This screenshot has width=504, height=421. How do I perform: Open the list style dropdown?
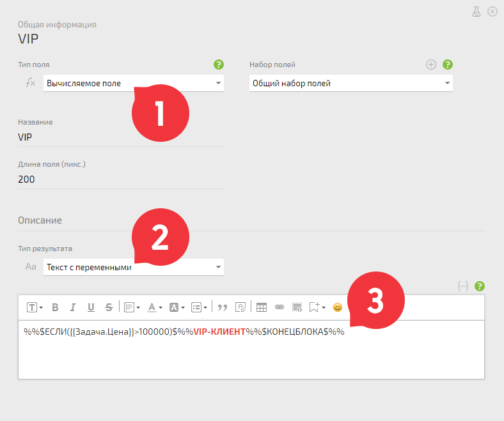tap(199, 307)
